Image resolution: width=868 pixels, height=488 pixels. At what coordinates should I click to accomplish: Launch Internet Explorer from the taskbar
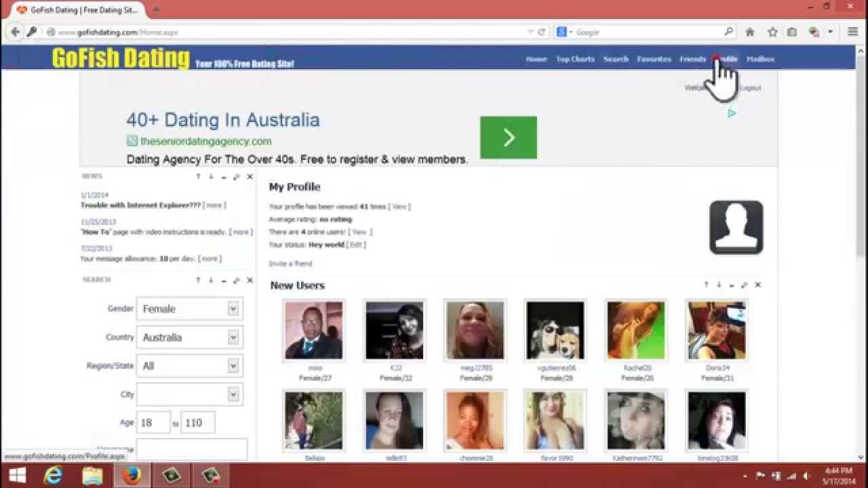pos(54,476)
